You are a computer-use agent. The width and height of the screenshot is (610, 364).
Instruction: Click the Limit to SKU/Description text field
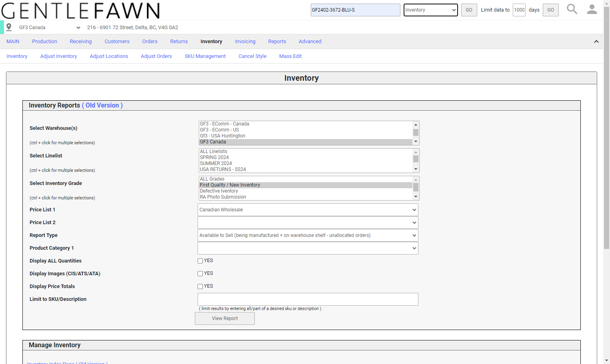308,299
